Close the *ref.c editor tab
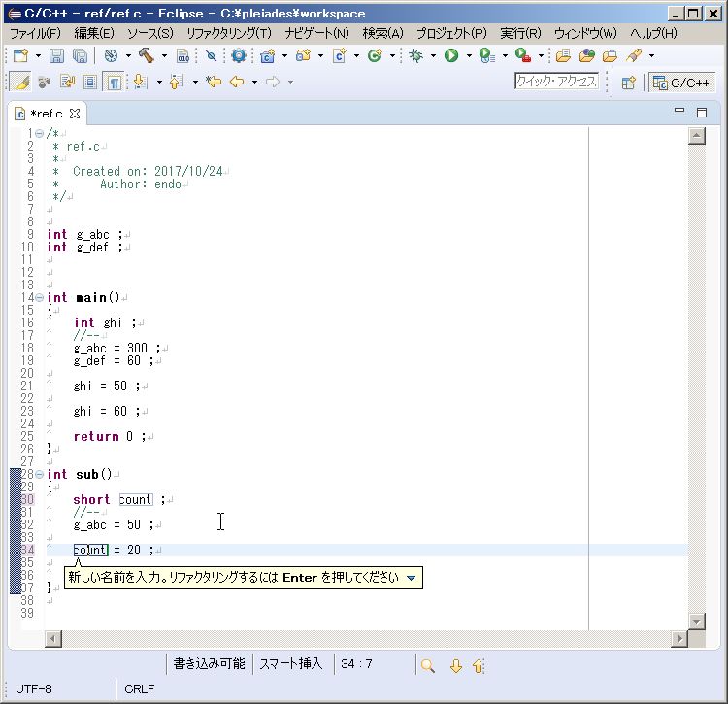 75,114
